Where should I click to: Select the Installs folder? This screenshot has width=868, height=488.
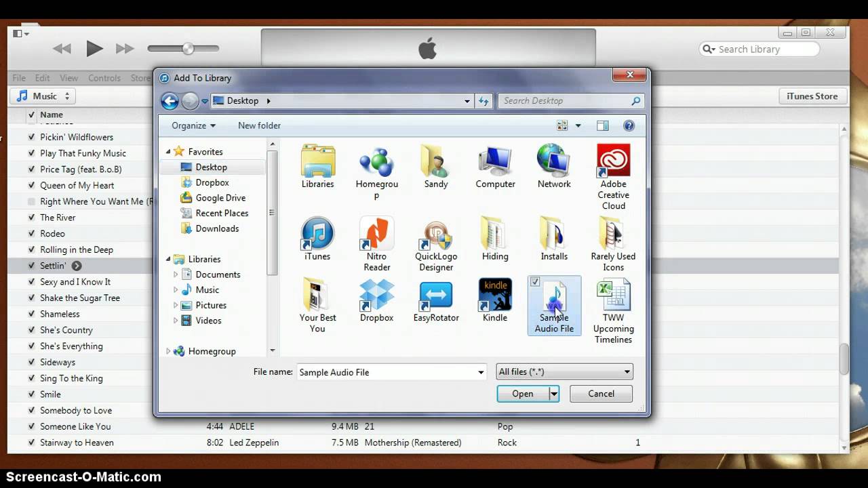click(x=554, y=239)
